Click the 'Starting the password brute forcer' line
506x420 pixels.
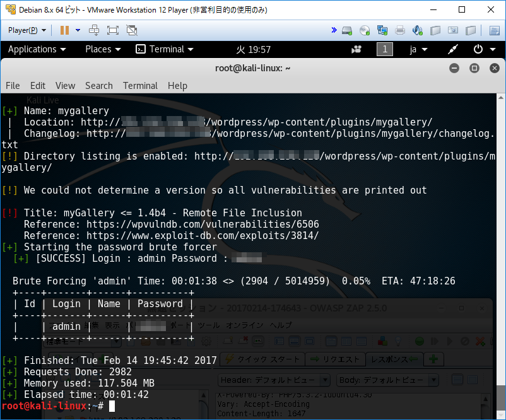pos(109,247)
